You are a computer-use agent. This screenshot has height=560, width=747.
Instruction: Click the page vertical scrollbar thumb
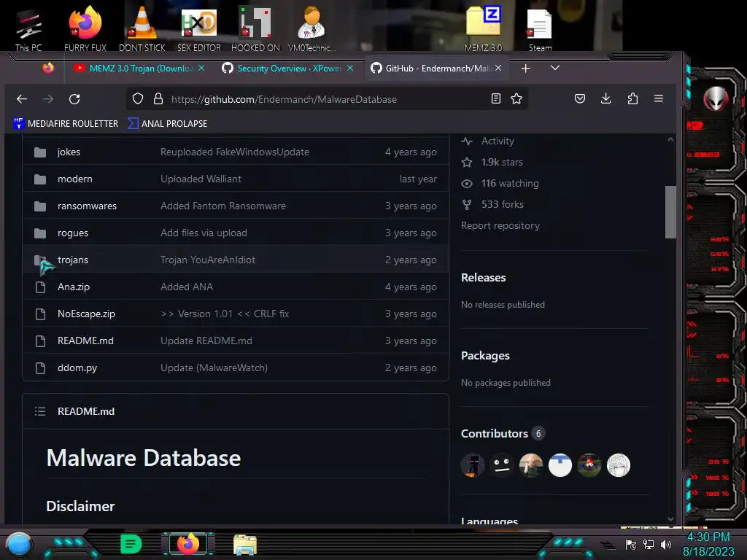[x=670, y=212]
